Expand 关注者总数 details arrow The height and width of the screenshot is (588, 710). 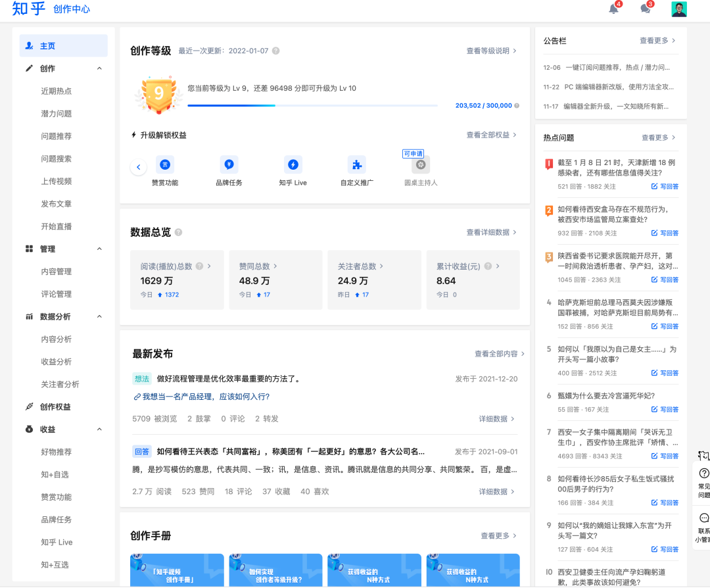(381, 266)
